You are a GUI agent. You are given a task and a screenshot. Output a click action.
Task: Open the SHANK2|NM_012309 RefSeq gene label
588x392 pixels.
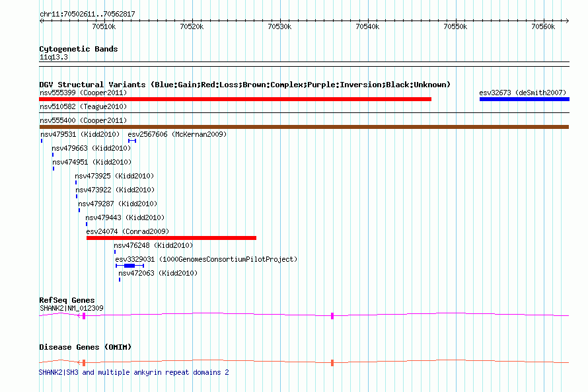71,308
